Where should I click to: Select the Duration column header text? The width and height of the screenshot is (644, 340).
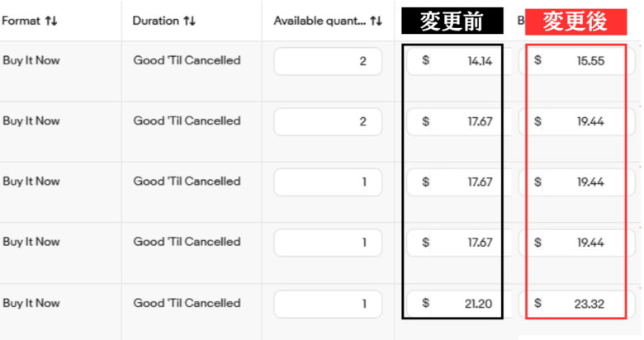154,21
